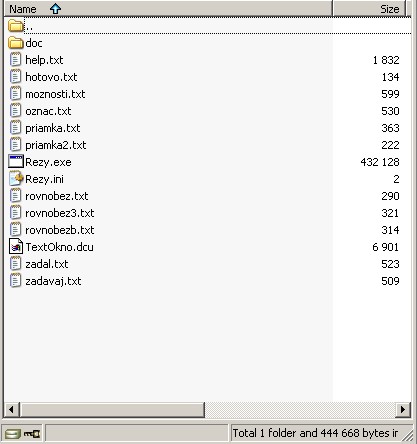Open the doc folder icon
This screenshot has width=417, height=444.
16,43
